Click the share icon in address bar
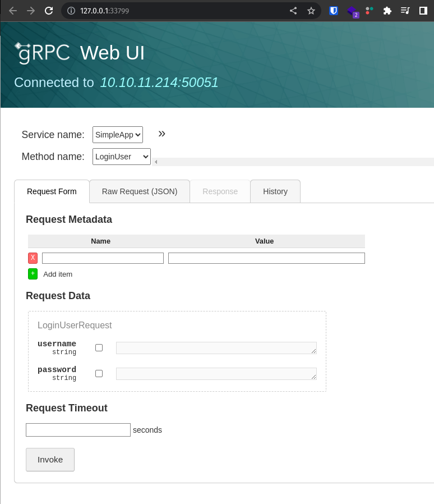434x504 pixels. [x=293, y=11]
